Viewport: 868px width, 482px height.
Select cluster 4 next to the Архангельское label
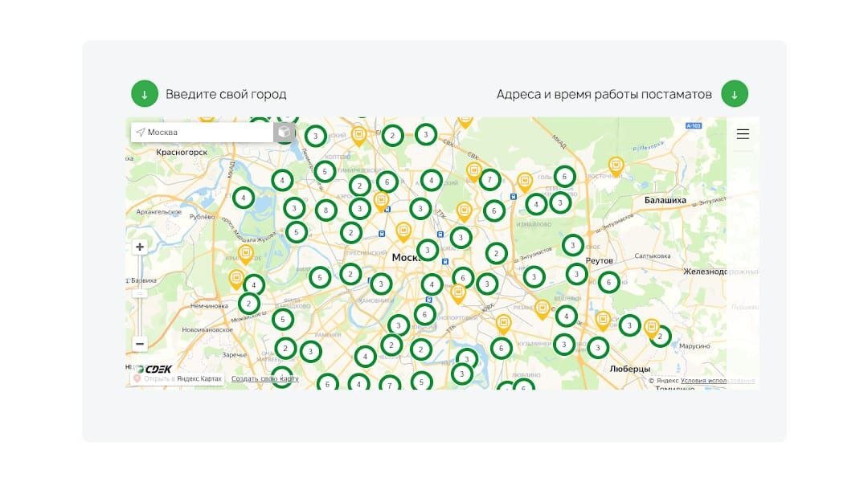[244, 198]
